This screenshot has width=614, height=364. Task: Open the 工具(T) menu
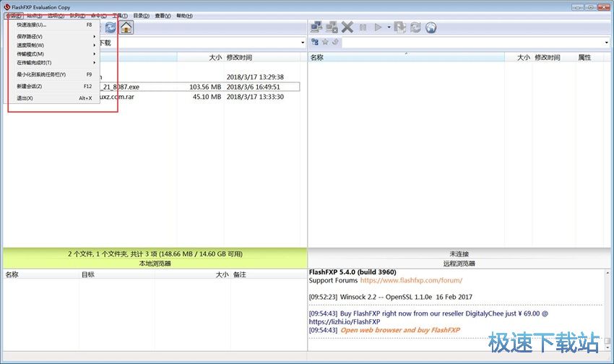pos(120,16)
